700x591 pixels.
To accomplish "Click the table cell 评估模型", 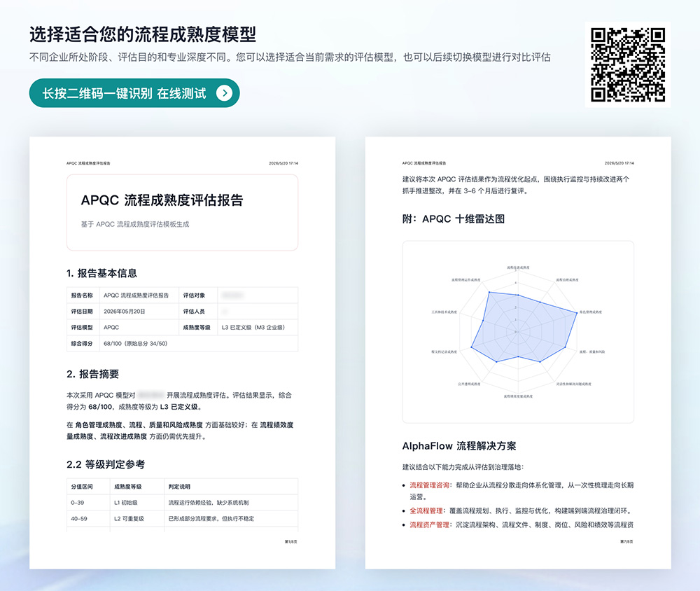I will click(x=83, y=328).
